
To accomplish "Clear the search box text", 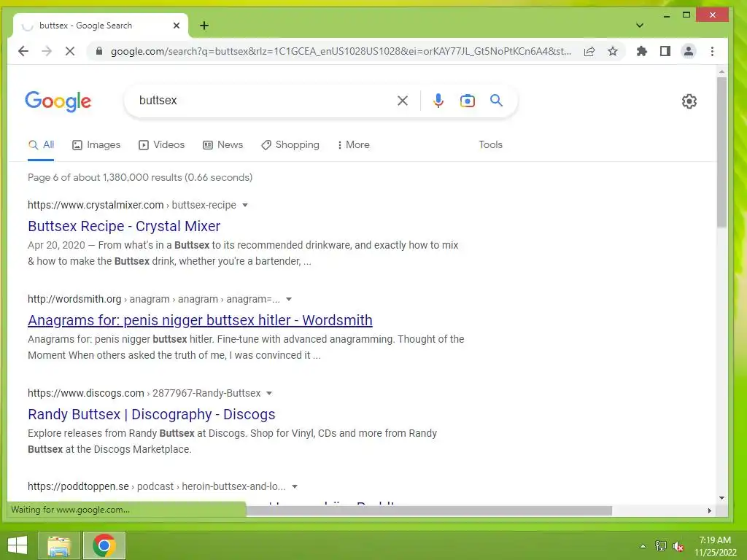I will tap(403, 101).
